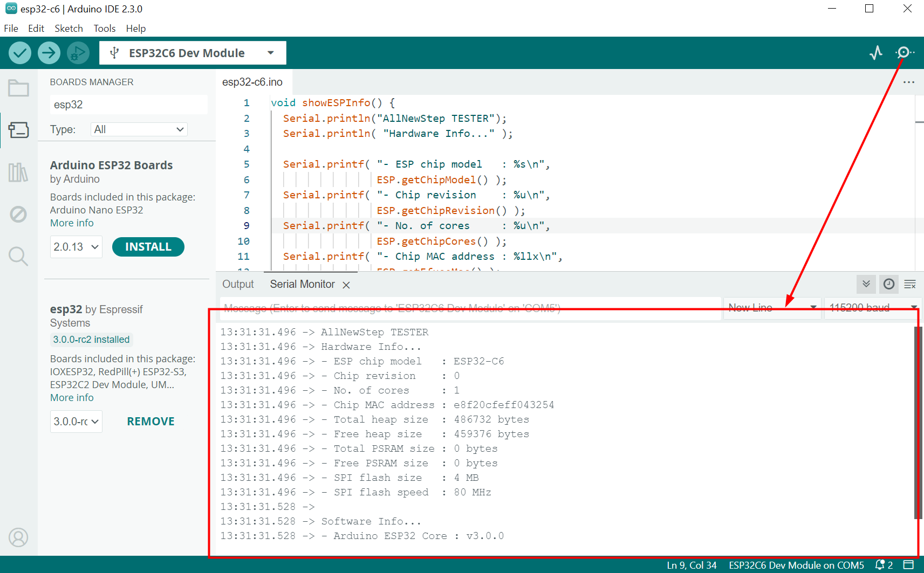Open the ESP32C6 Dev Module board dropdown
This screenshot has height=573, width=924.
click(193, 53)
